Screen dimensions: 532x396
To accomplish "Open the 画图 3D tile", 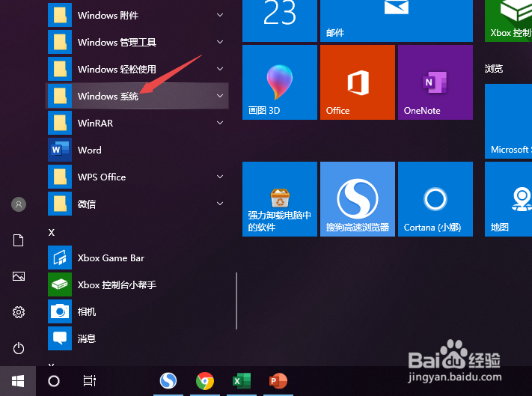I will (280, 82).
